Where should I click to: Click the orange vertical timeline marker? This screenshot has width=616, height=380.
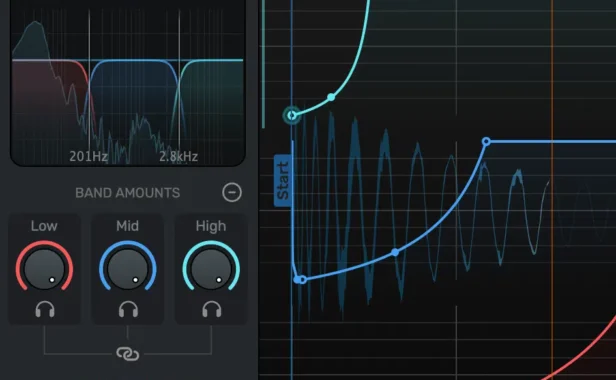click(x=552, y=190)
